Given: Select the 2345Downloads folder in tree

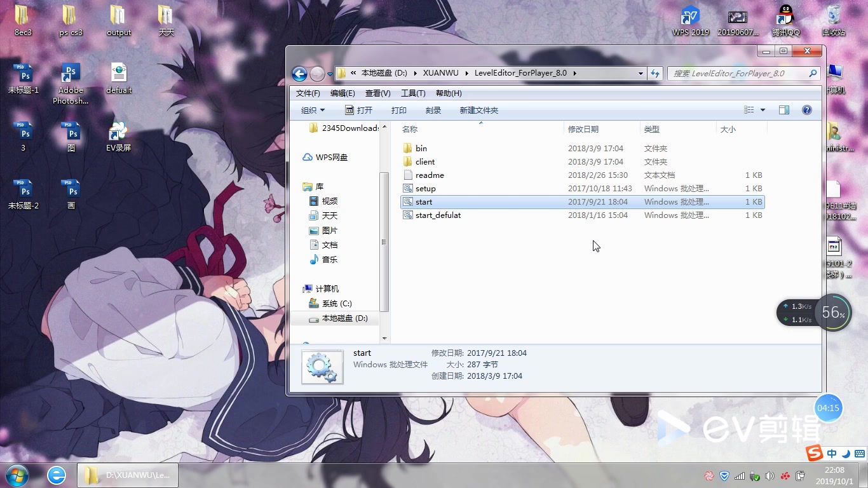Looking at the screenshot, I should point(344,128).
